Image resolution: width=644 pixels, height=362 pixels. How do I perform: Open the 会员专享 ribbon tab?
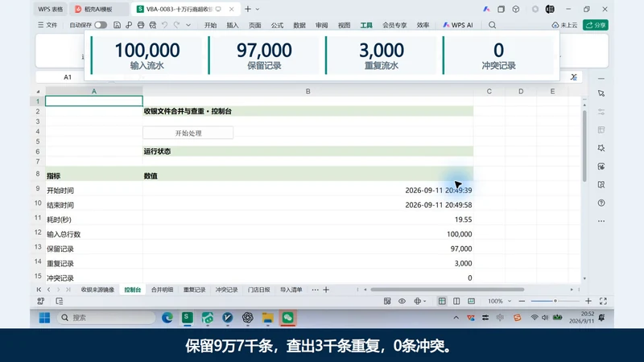[394, 25]
